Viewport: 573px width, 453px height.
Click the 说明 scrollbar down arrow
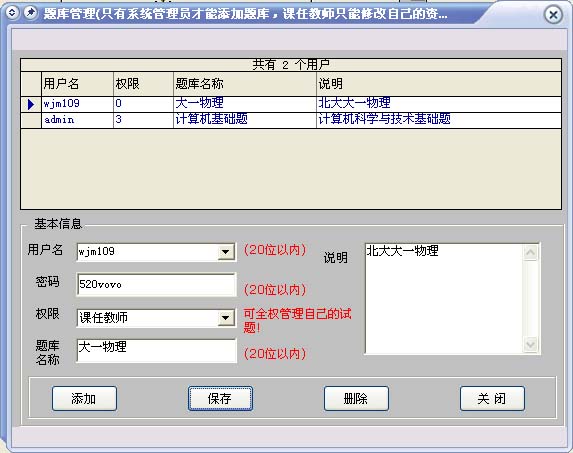pyautogui.click(x=531, y=344)
